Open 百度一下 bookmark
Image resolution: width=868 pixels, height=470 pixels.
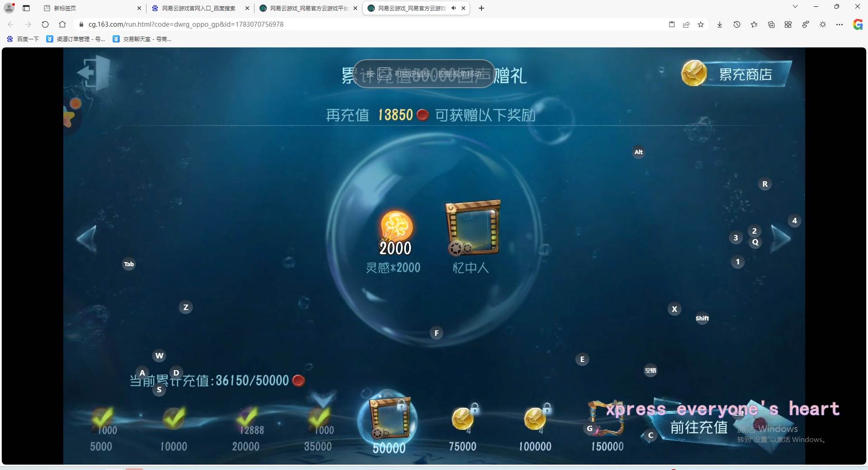23,39
